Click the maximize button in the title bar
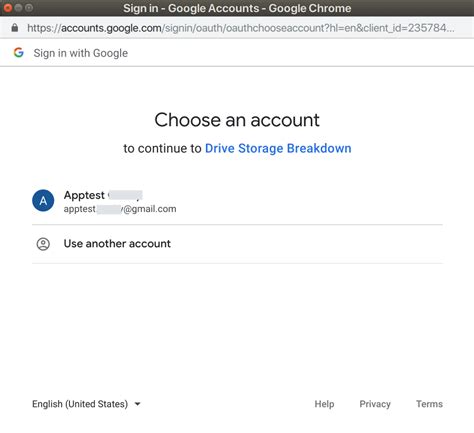The height and width of the screenshot is (433, 474). 29,8
